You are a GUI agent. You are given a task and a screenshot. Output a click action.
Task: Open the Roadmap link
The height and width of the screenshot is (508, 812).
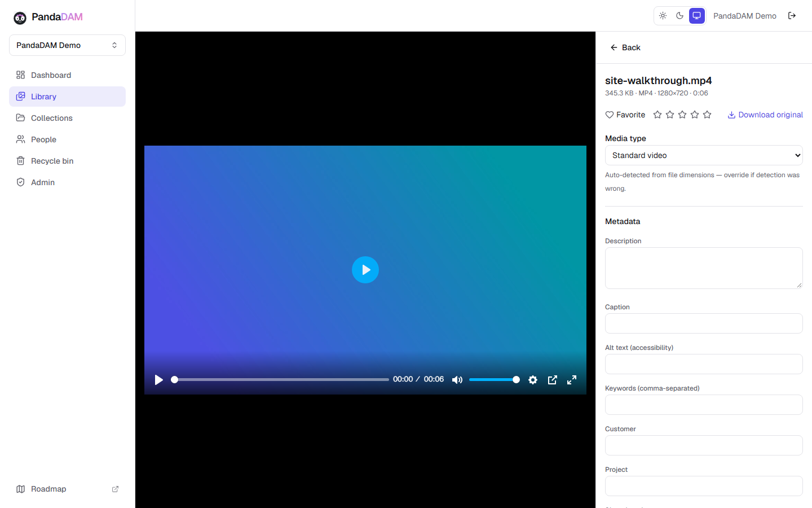click(x=67, y=489)
